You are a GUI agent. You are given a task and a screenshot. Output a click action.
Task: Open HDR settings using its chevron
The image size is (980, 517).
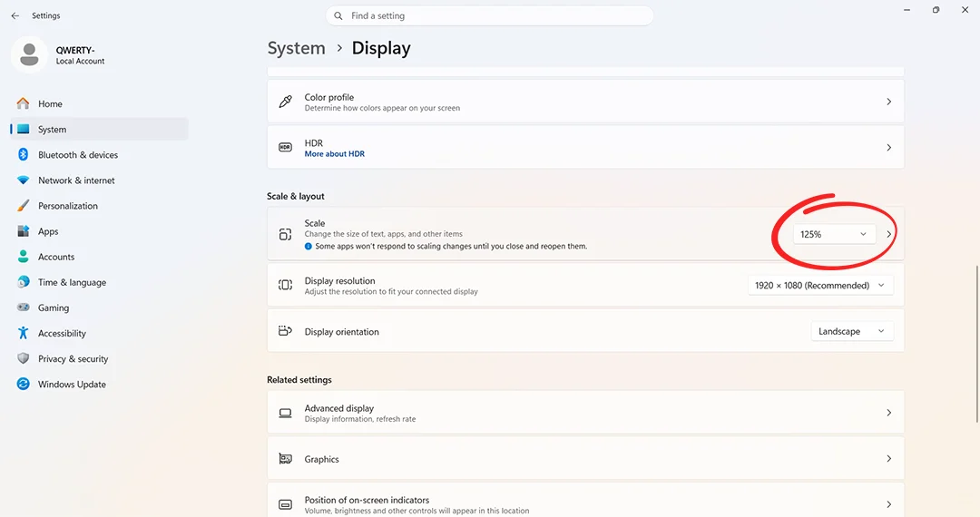coord(888,147)
